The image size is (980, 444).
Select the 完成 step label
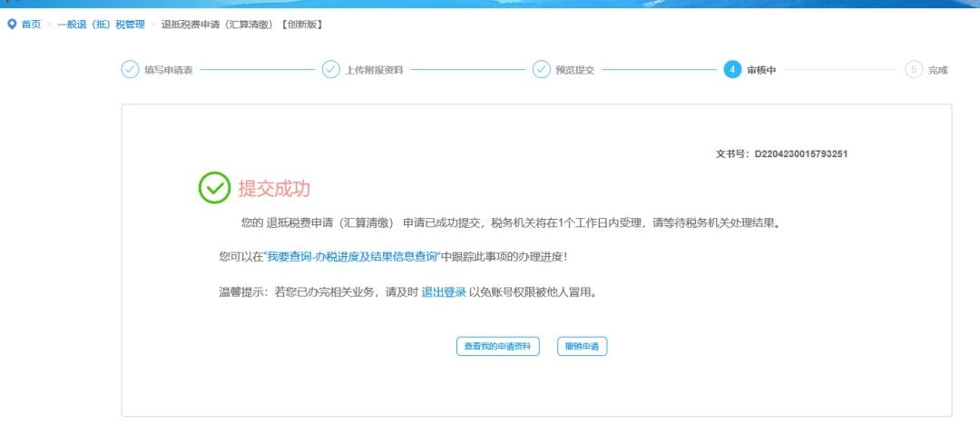pos(937,70)
